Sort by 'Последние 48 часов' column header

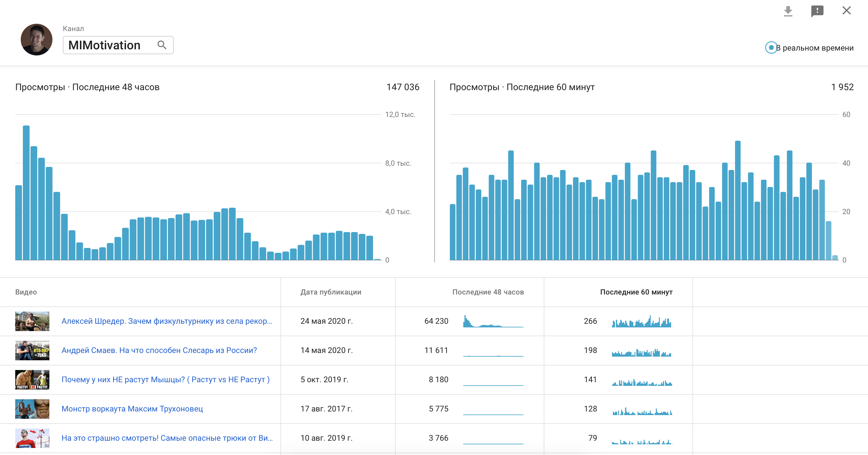(x=488, y=292)
